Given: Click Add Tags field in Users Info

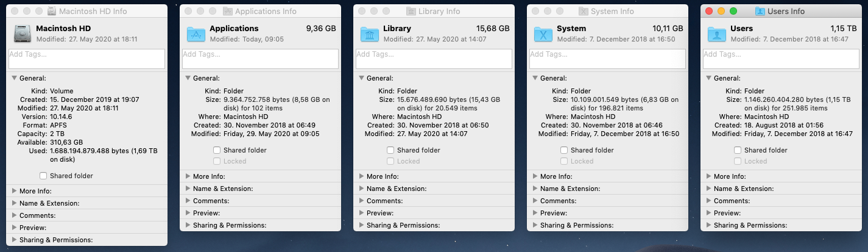Looking at the screenshot, I should point(781,59).
